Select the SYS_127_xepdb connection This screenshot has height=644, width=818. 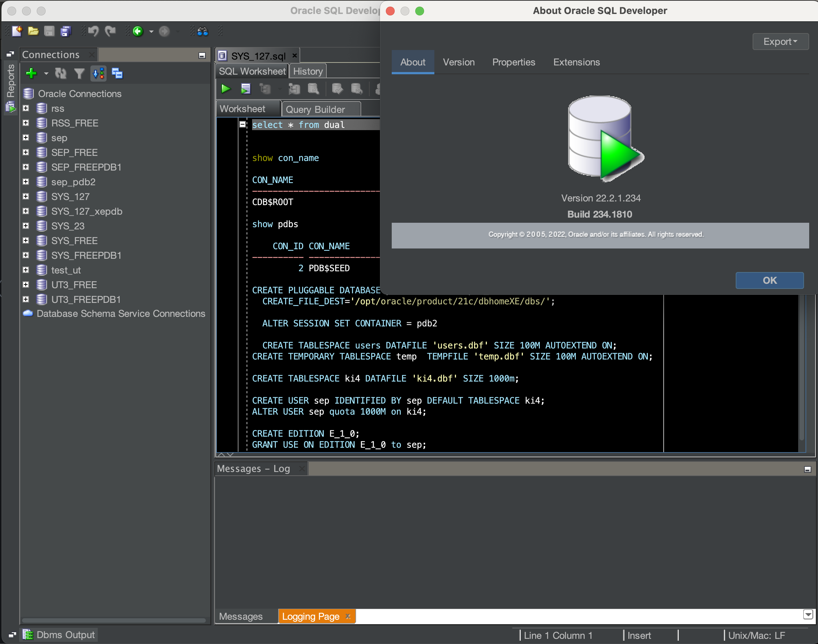(x=87, y=211)
